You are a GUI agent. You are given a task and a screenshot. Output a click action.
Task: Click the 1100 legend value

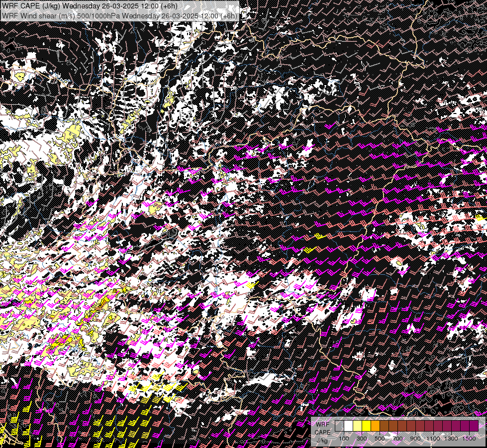pos(433,439)
